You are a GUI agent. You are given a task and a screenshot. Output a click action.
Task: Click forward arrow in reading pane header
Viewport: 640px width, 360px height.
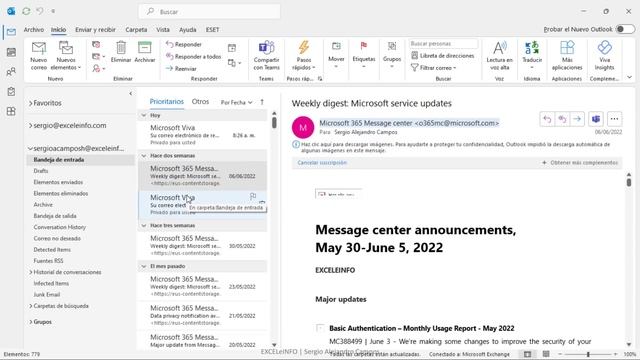577,119
